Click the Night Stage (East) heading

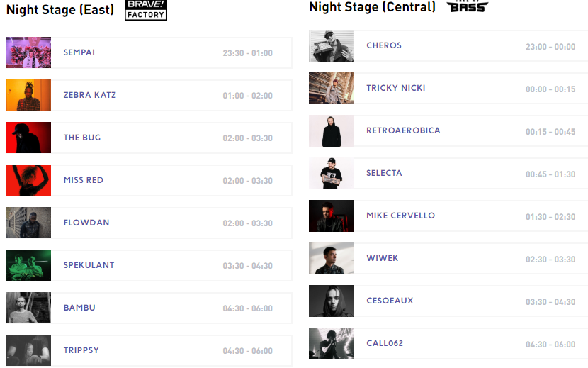[x=60, y=10]
